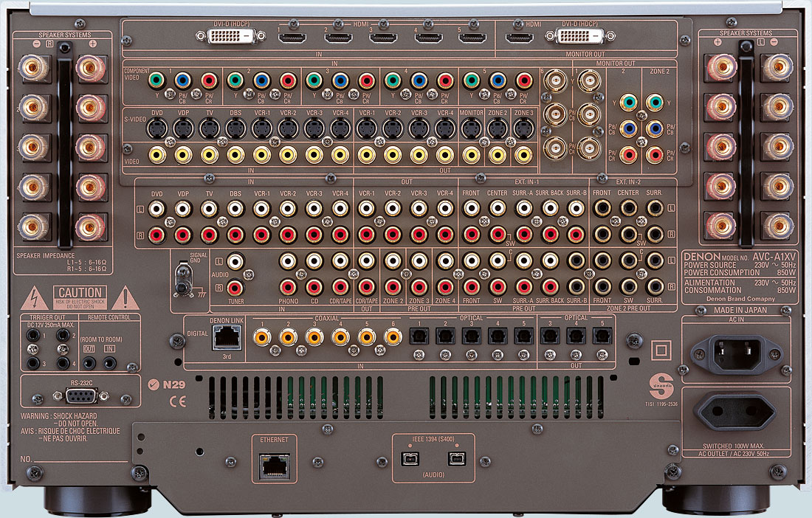Viewport: 812px width, 518px height.
Task: Select HDMI input port 5
Action: pos(472,38)
